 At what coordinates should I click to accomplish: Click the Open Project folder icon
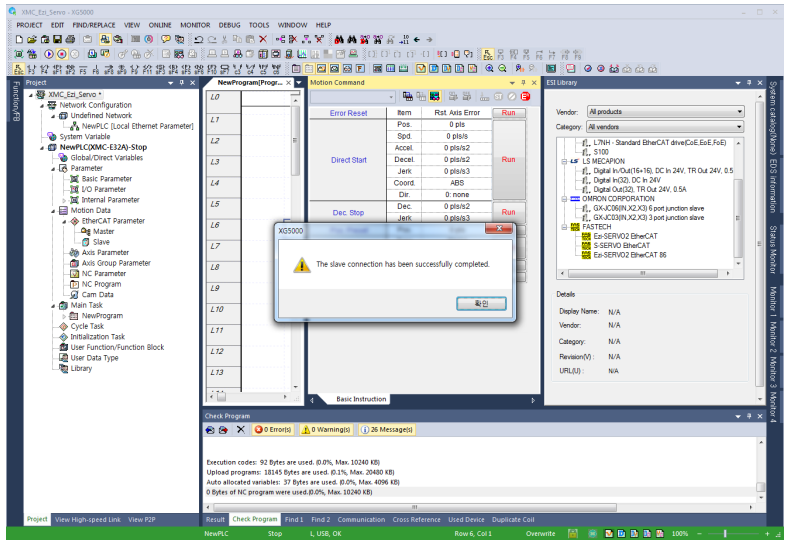[x=32, y=38]
